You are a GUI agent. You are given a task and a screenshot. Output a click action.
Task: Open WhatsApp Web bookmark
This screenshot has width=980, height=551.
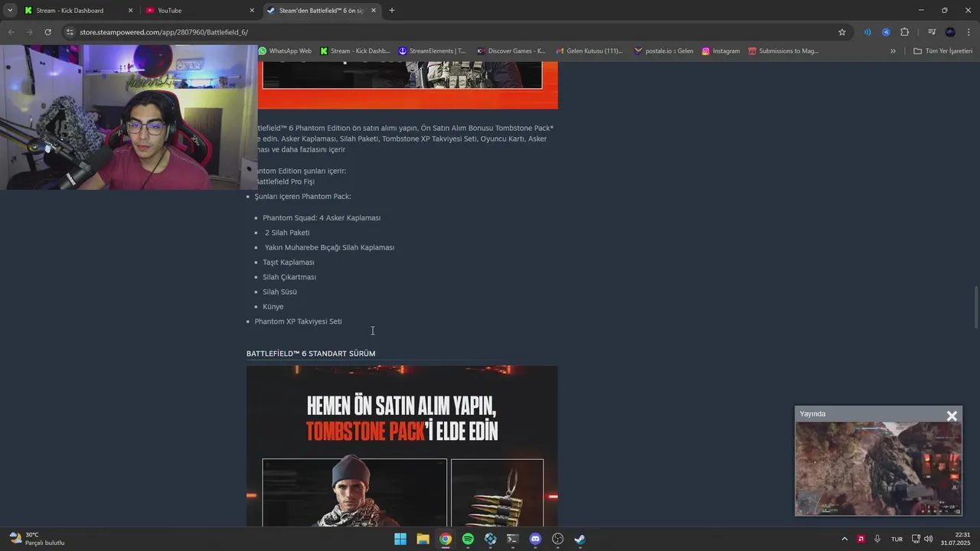pos(285,51)
